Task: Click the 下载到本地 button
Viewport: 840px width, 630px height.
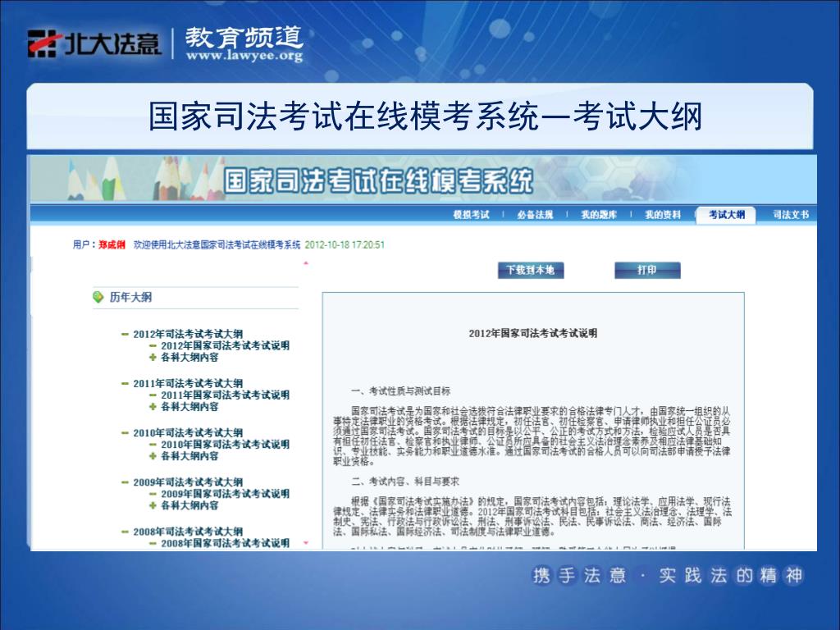Action: pos(531,270)
